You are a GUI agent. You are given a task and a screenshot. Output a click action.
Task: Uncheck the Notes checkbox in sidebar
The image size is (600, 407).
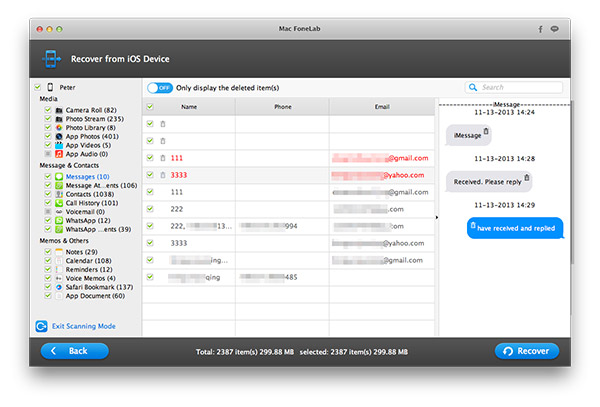47,251
